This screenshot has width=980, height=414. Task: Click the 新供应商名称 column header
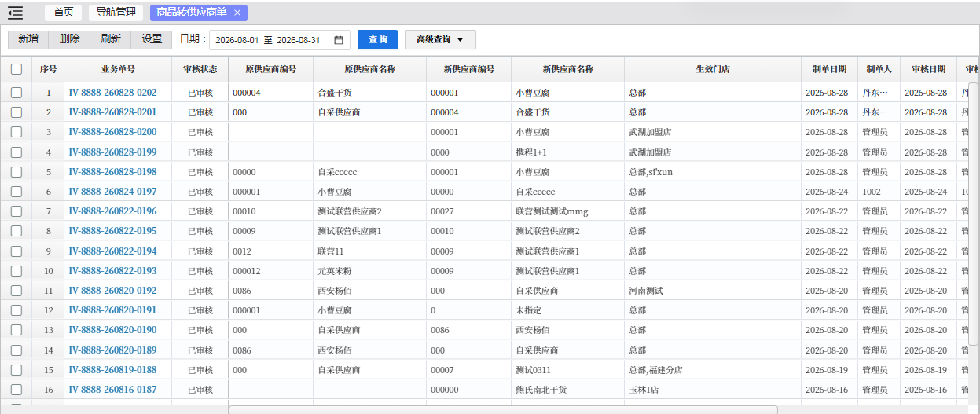[x=567, y=69]
